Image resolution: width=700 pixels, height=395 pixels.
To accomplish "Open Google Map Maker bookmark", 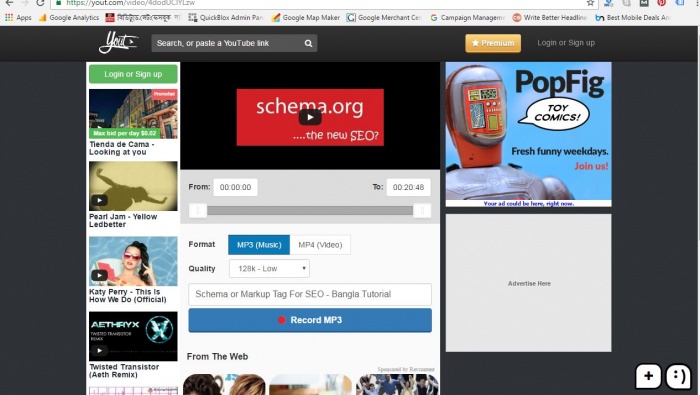I will pos(306,18).
